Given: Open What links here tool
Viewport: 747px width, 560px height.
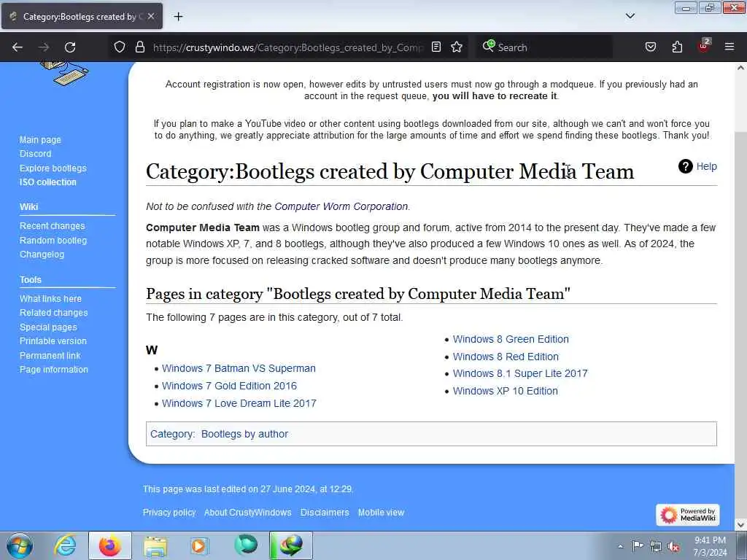Looking at the screenshot, I should [x=50, y=298].
